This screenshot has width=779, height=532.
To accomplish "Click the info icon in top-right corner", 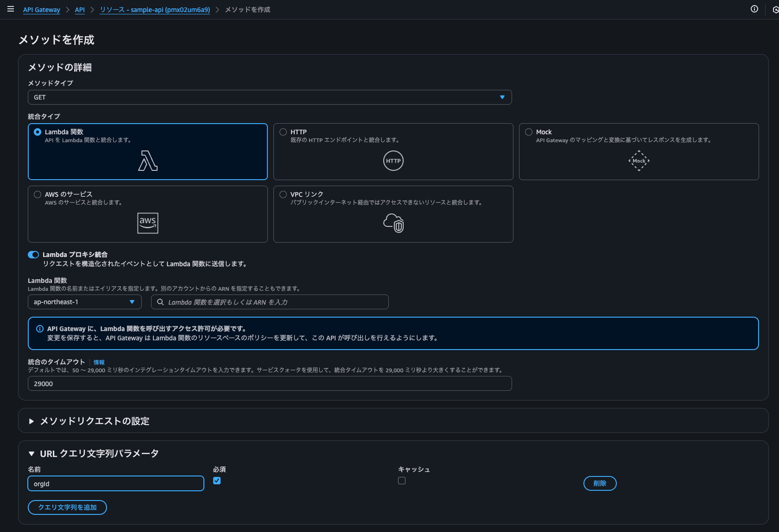I will pyautogui.click(x=754, y=9).
